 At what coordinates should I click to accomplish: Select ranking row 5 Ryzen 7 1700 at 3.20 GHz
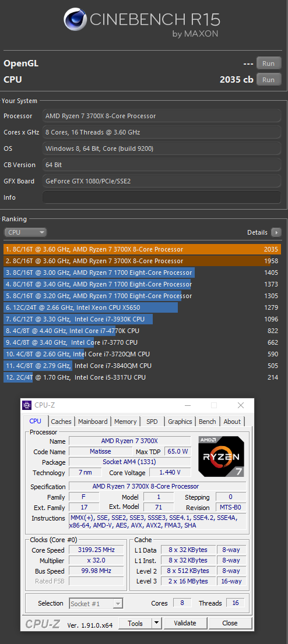142,296
